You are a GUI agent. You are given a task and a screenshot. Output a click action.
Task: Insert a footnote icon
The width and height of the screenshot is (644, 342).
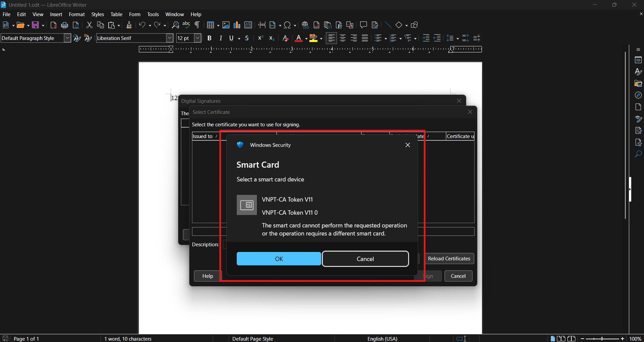[x=316, y=25]
